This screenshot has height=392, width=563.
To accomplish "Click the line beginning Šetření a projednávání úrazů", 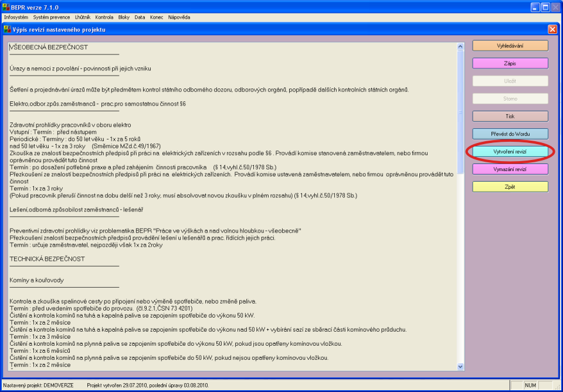I will tap(209, 90).
